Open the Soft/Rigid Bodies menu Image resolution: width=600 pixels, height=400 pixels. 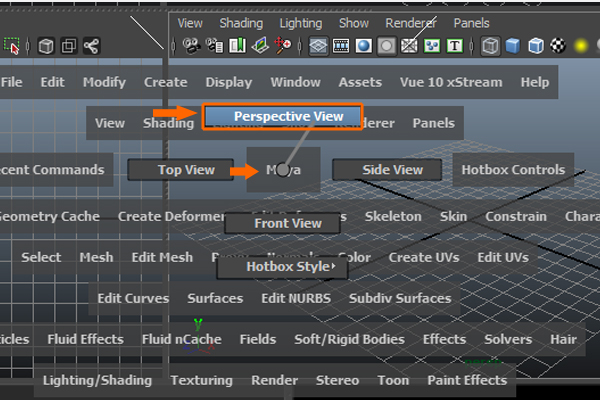(x=349, y=339)
